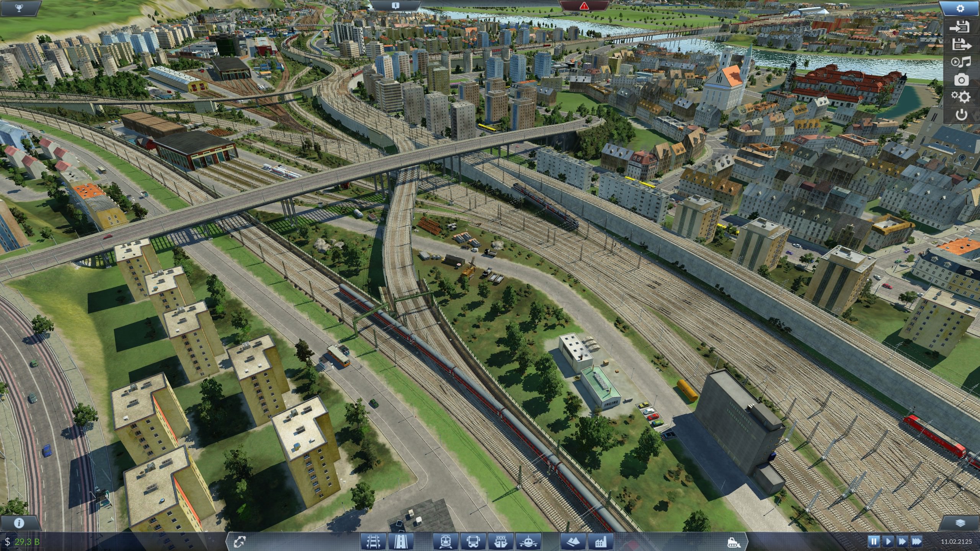Activate the bulldozer tool
This screenshot has height=551, width=980.
tap(733, 541)
